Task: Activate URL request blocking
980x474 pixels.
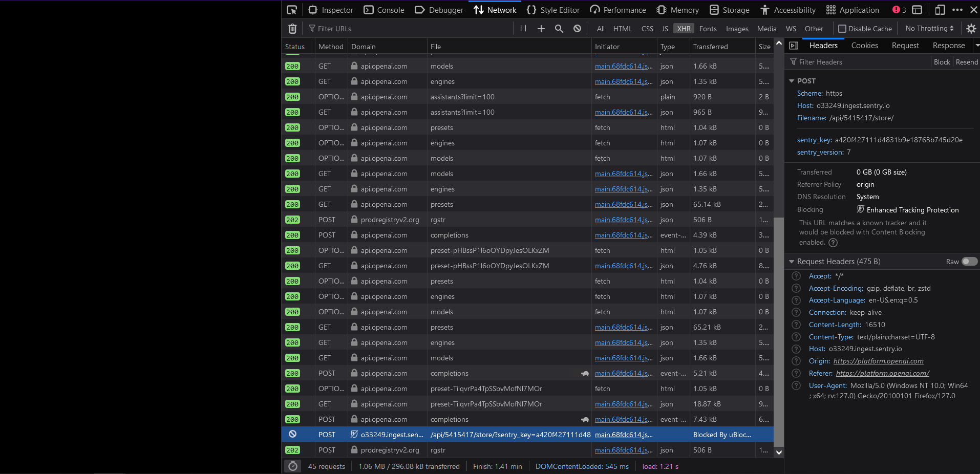Action: (577, 29)
